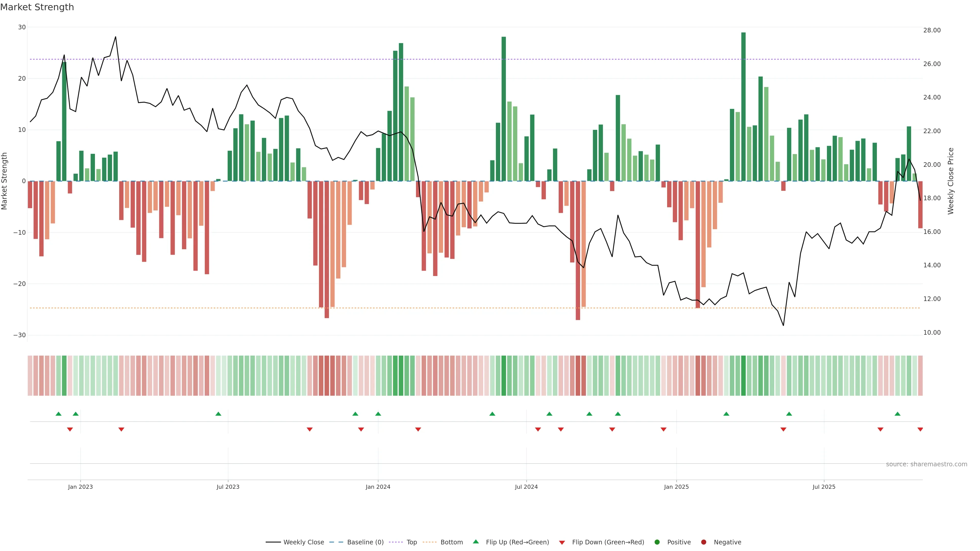Viewport: 980px width, 551px height.
Task: Click the last red flip-down marker at far right
Action: (920, 429)
